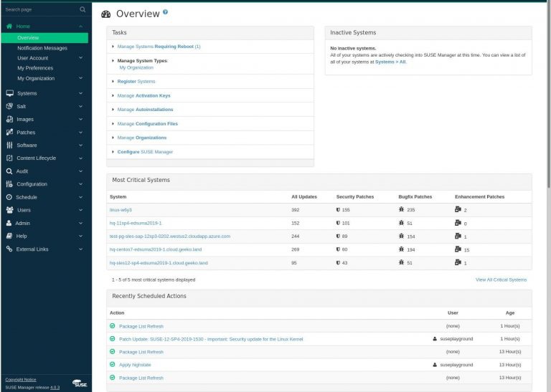Screen dimensions: 551x392
Task: Click the Salt sidebar icon
Action: (x=9, y=106)
